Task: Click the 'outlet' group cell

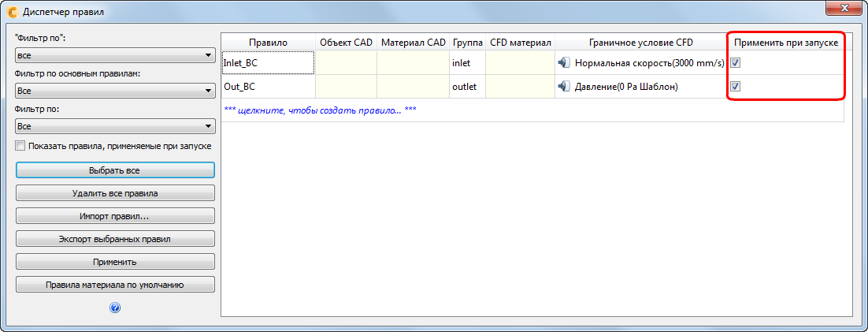Action: 468,87
